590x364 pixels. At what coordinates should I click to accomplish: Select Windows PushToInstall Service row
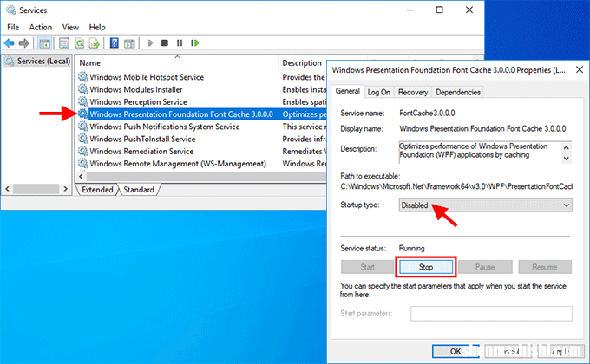202,139
